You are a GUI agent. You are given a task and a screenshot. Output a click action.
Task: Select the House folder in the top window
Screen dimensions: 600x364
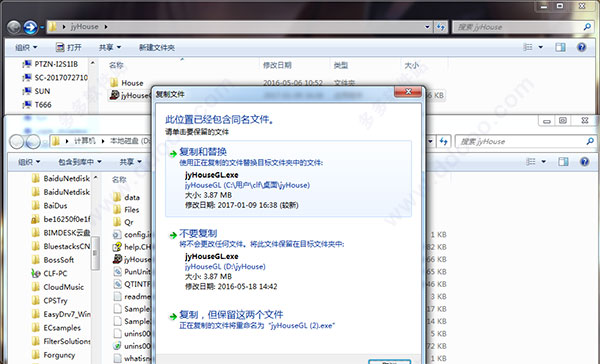(x=127, y=83)
